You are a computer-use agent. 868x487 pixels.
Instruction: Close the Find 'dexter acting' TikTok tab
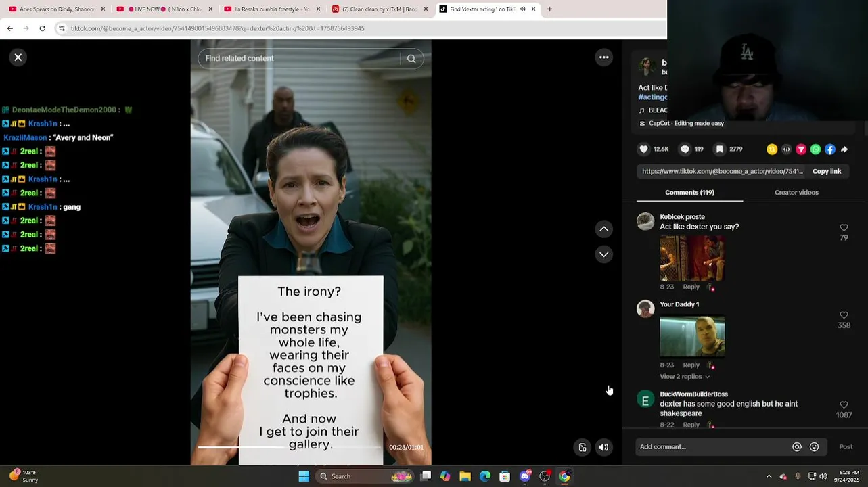pyautogui.click(x=533, y=9)
